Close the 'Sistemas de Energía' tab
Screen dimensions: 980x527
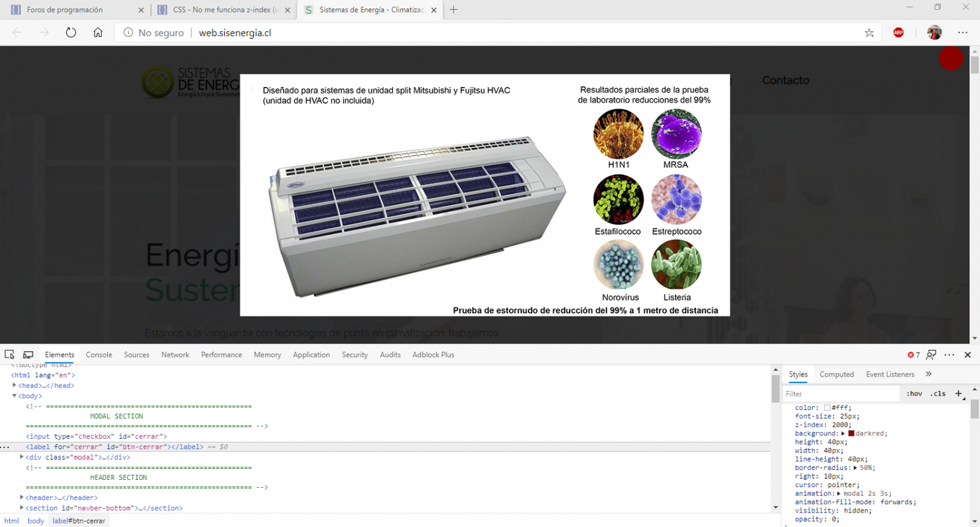coord(434,10)
